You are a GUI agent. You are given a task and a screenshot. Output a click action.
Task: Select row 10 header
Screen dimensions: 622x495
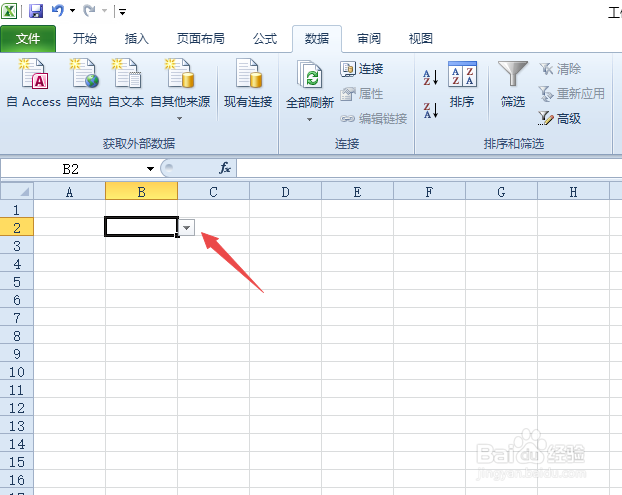[17, 372]
